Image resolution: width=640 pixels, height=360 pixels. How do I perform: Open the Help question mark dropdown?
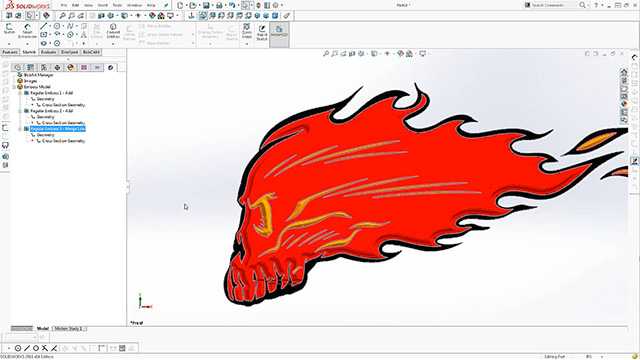602,5
